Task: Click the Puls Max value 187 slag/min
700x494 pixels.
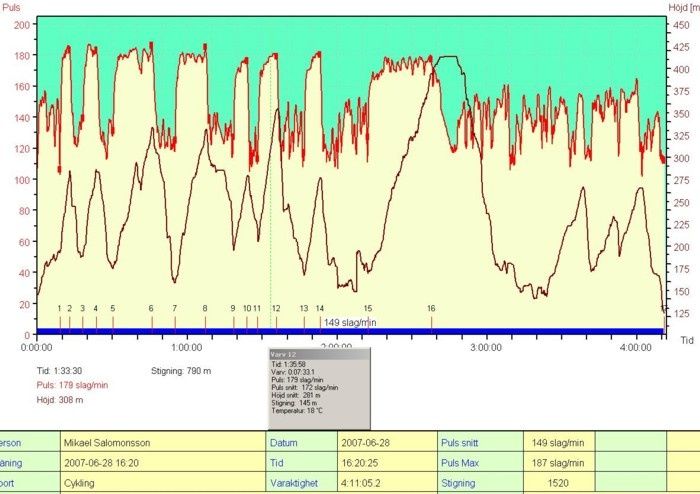Action: [558, 462]
